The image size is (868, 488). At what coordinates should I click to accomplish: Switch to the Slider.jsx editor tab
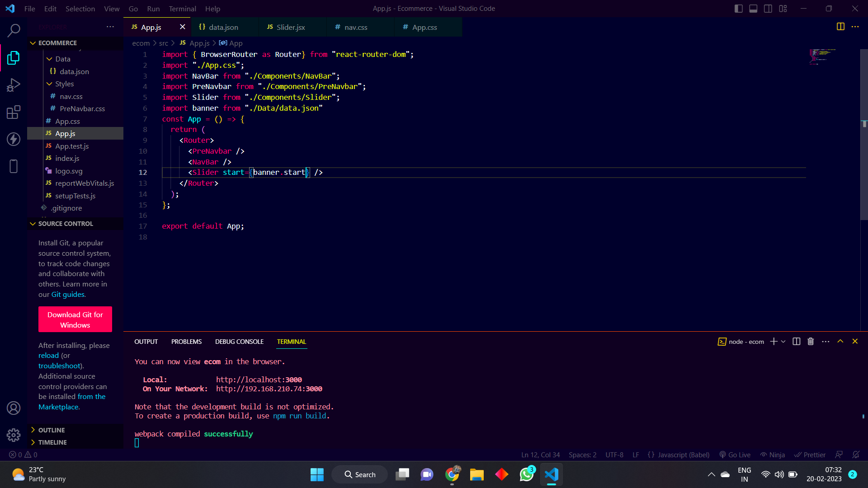tap(291, 27)
